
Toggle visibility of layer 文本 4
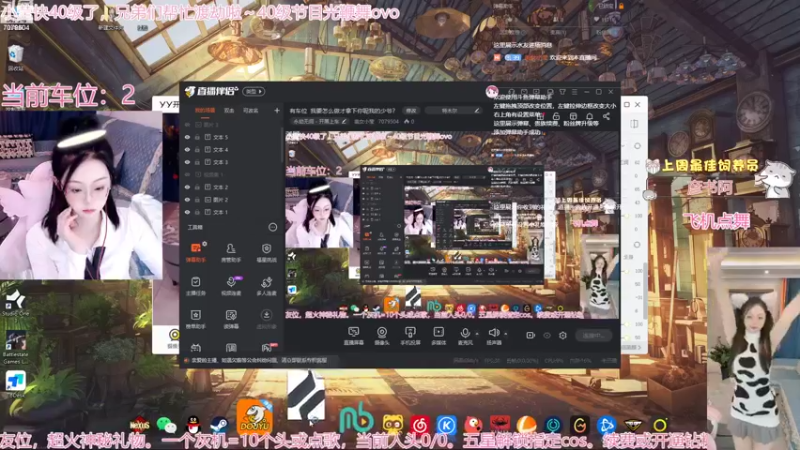pos(187,149)
